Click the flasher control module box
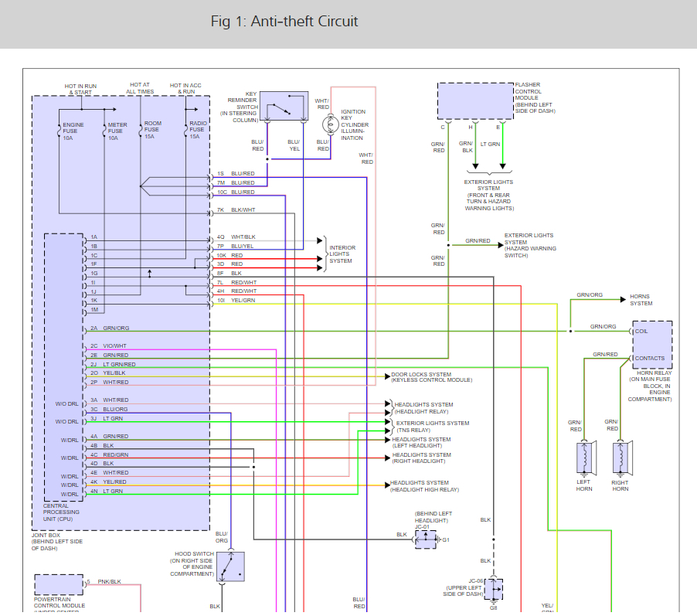Screen dimensions: 697x616 475,100
